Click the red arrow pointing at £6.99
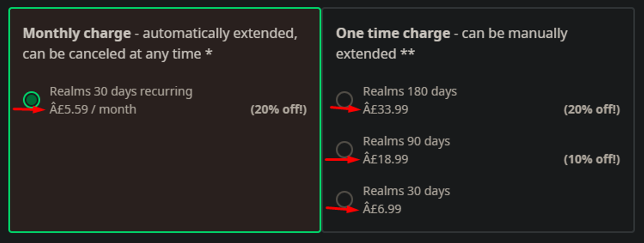Viewport: 644px width, 243px height. point(342,209)
